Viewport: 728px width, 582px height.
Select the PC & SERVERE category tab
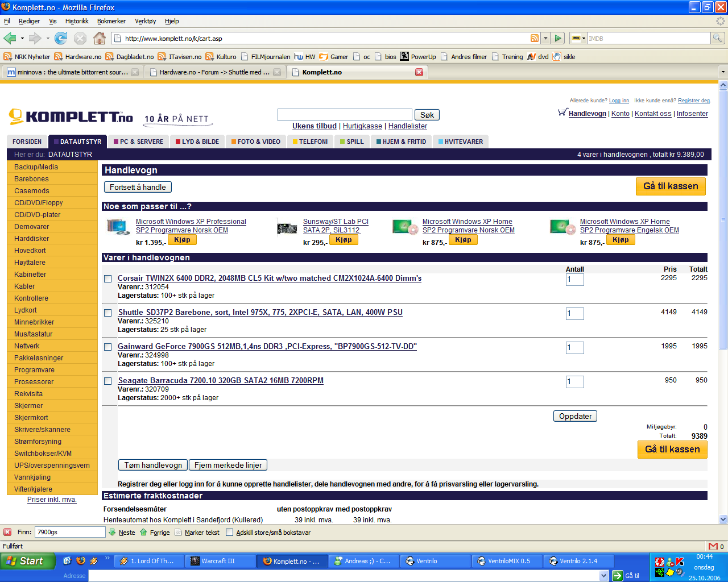(x=138, y=142)
